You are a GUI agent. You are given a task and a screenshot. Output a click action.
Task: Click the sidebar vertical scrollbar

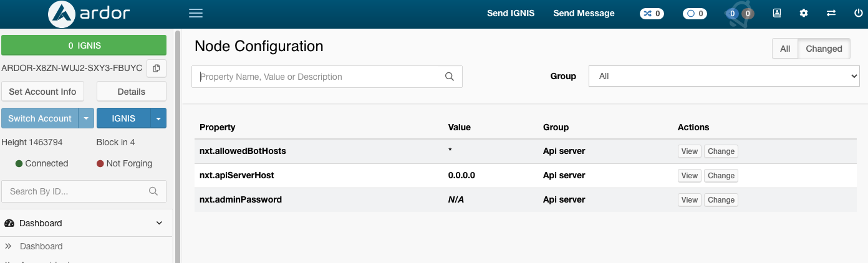click(x=177, y=146)
